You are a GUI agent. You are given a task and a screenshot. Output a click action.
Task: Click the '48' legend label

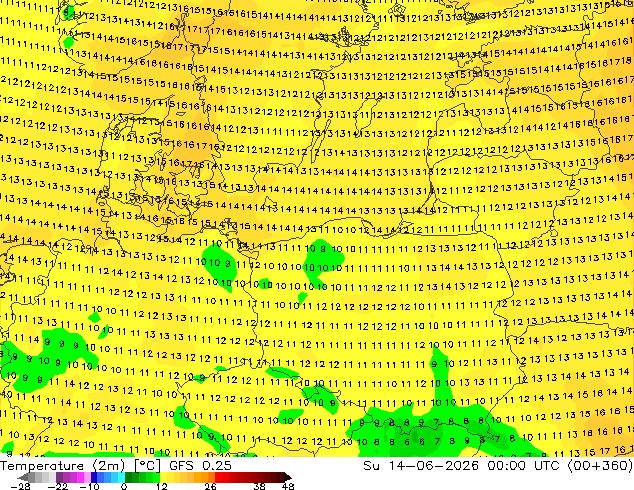288,486
